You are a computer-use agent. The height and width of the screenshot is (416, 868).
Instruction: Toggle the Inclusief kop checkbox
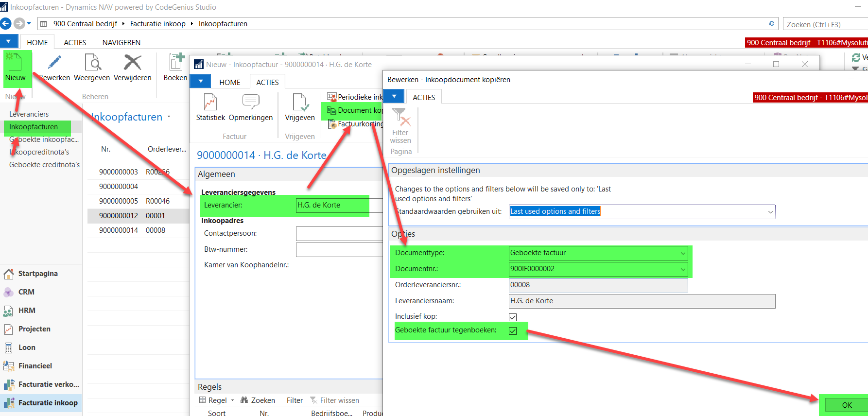pos(513,317)
